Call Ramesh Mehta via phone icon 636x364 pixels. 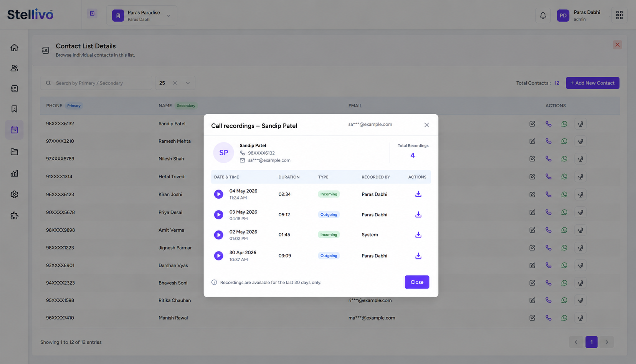click(x=548, y=141)
